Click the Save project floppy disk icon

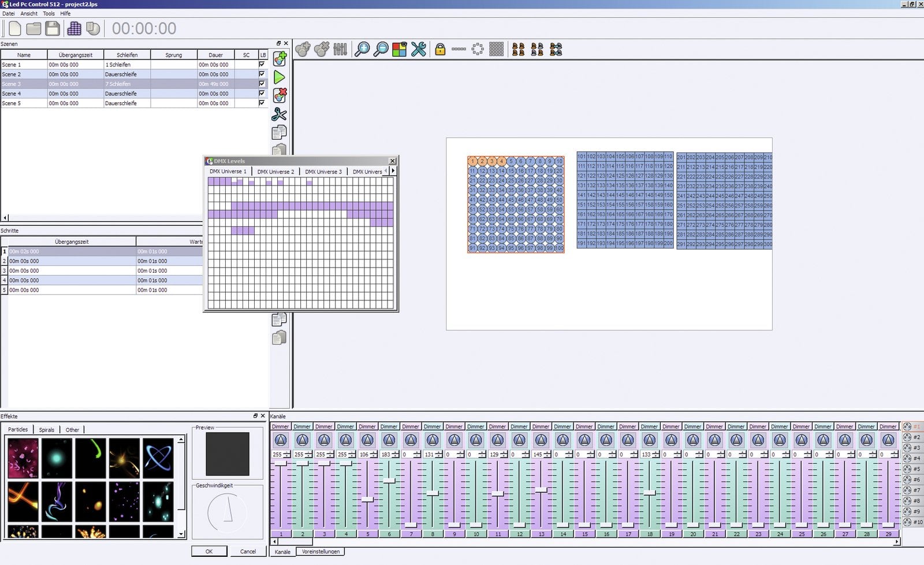tap(53, 28)
